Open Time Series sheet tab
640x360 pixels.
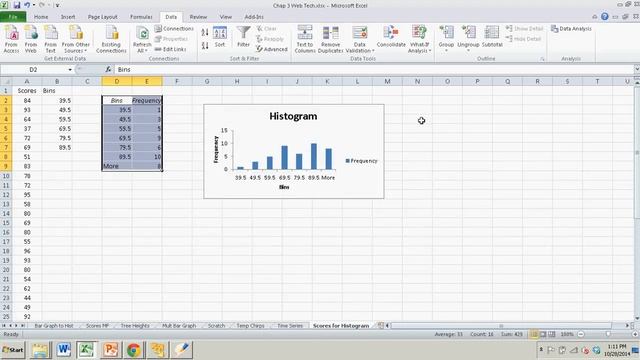click(x=290, y=326)
